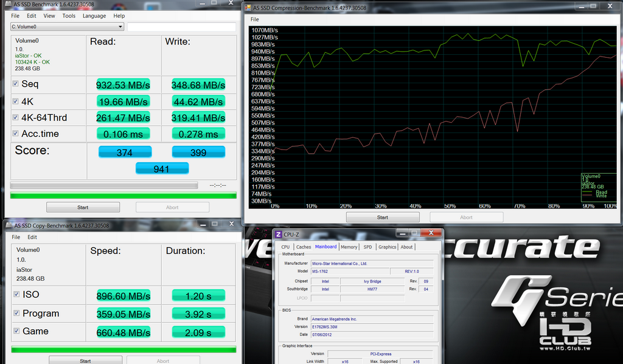
Task: Minimize the Compression-Benchmark window
Action: (x=582, y=6)
